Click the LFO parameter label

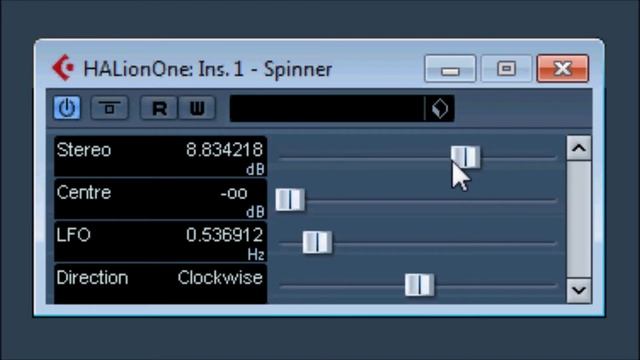pyautogui.click(x=73, y=235)
